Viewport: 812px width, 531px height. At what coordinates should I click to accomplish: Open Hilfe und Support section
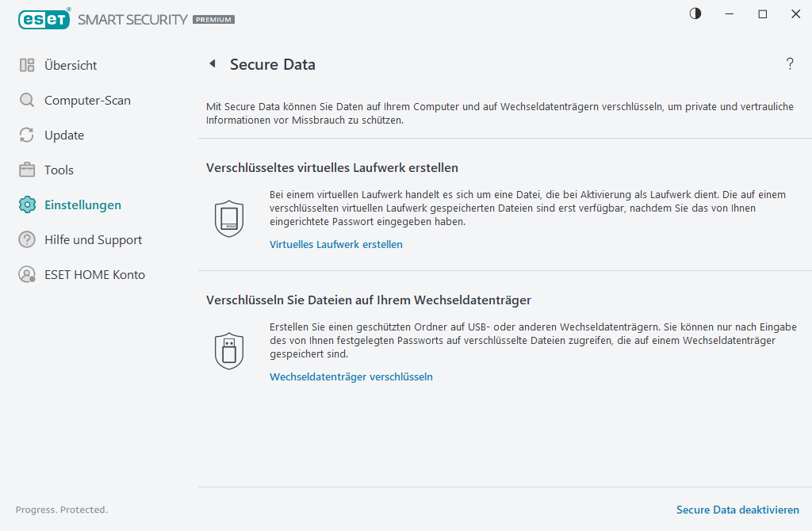(x=94, y=239)
